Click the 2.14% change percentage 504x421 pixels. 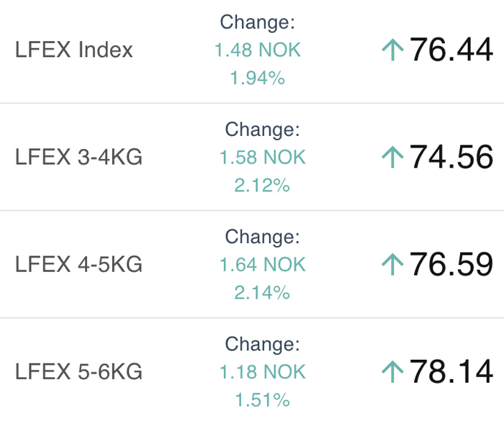tap(262, 292)
